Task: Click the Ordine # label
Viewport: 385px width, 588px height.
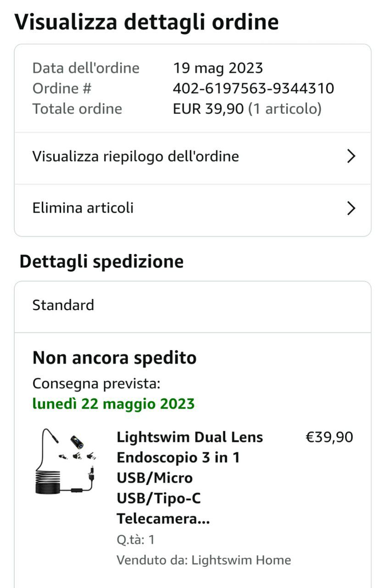Action: (62, 88)
